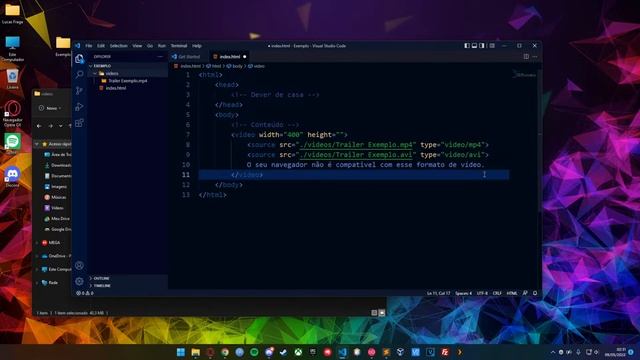Expand Rede in File Explorer sidebar
Screen dimensions: 640x360
[37, 282]
